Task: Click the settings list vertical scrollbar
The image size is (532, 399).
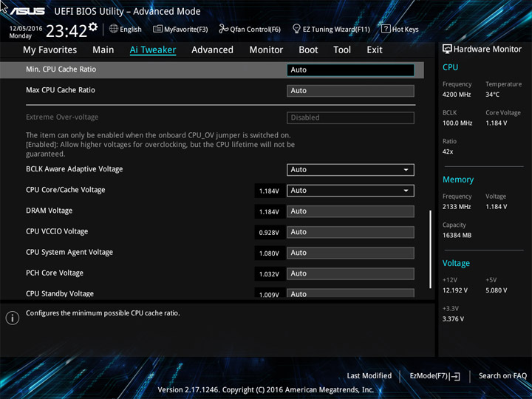Action: (431, 250)
